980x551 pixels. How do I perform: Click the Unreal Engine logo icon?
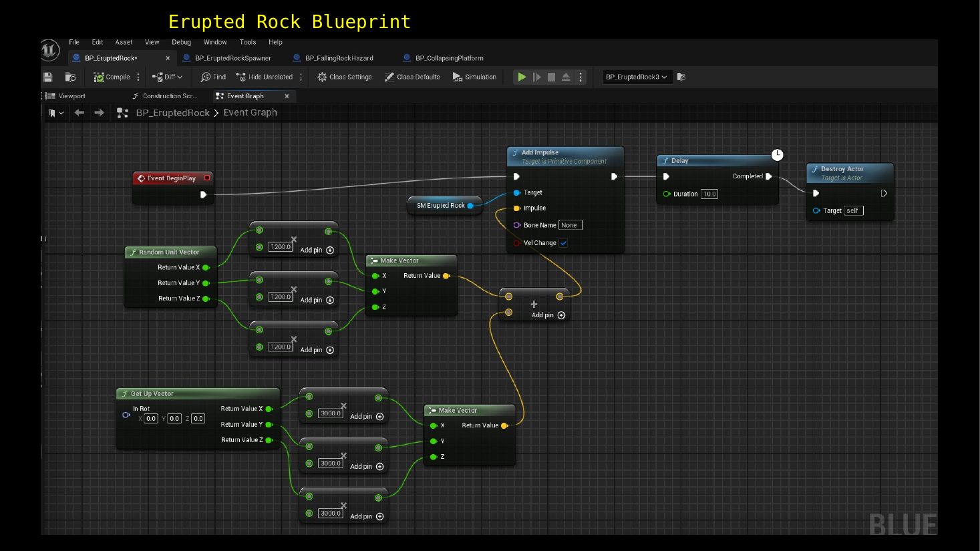point(50,50)
